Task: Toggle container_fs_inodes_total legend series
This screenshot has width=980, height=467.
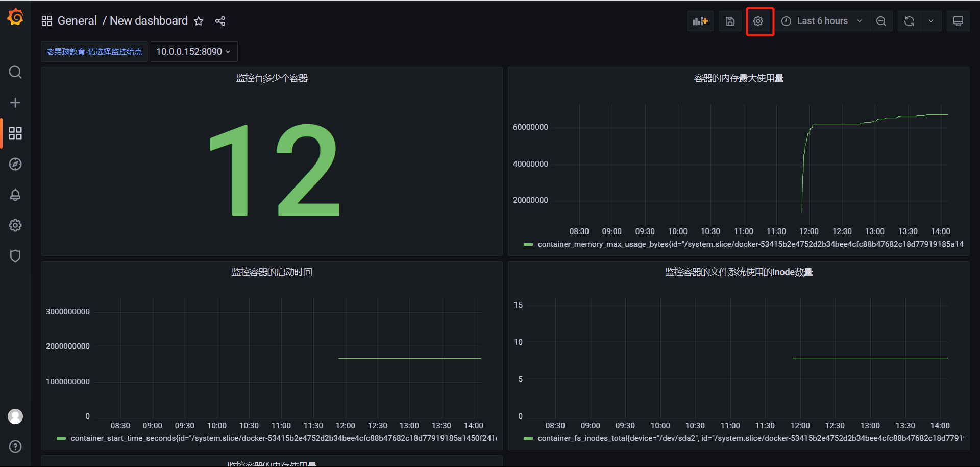Action: pyautogui.click(x=750, y=438)
